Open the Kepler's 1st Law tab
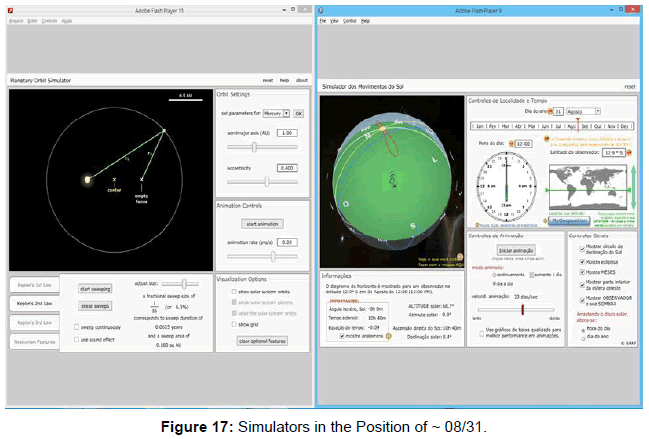This screenshot has height=439, width=649. pyautogui.click(x=33, y=283)
